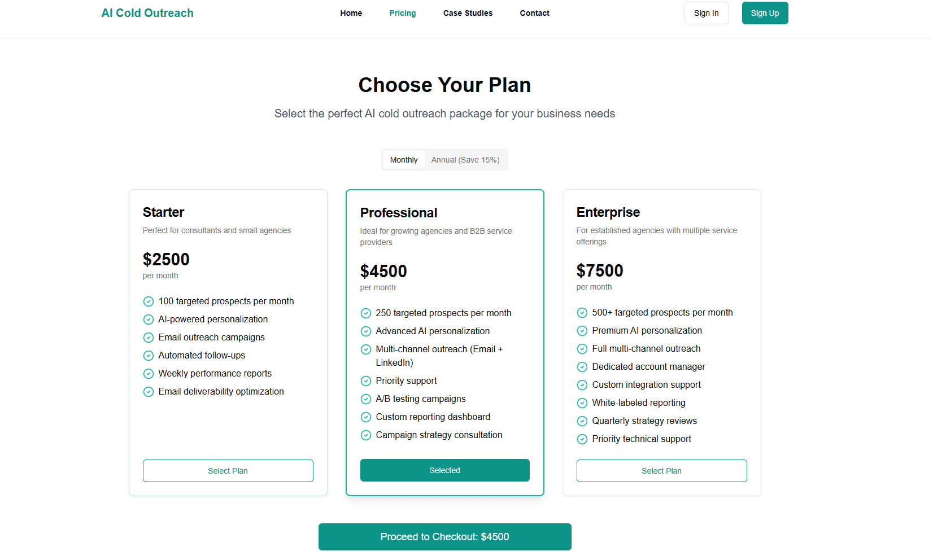Click the check icon beside 'Campaign strategy consultation'
The image size is (933, 560).
pyautogui.click(x=365, y=435)
